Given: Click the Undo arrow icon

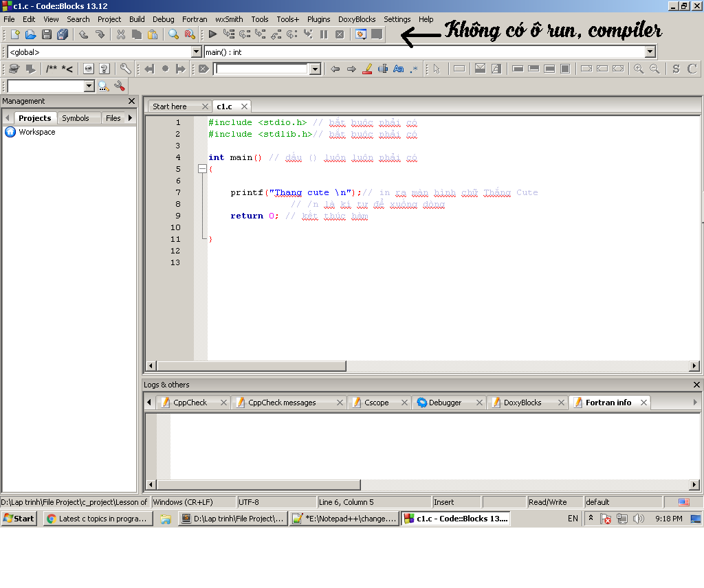Looking at the screenshot, I should click(x=83, y=34).
